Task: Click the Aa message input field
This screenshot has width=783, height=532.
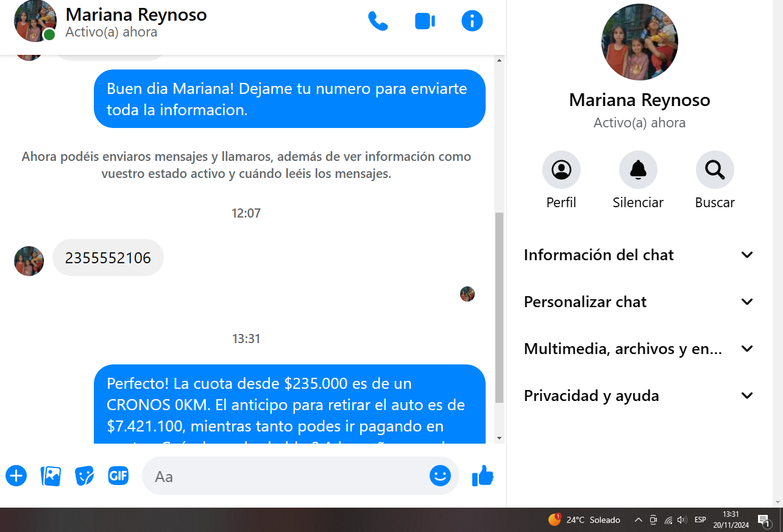Action: click(x=286, y=476)
